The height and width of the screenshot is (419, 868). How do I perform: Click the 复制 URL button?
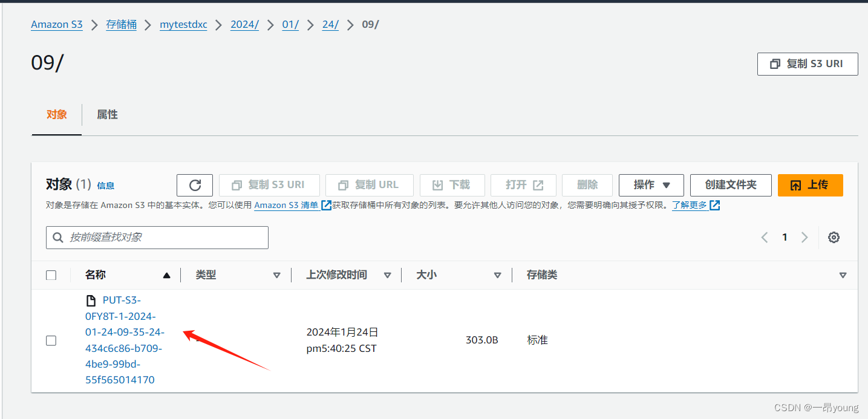click(x=370, y=185)
